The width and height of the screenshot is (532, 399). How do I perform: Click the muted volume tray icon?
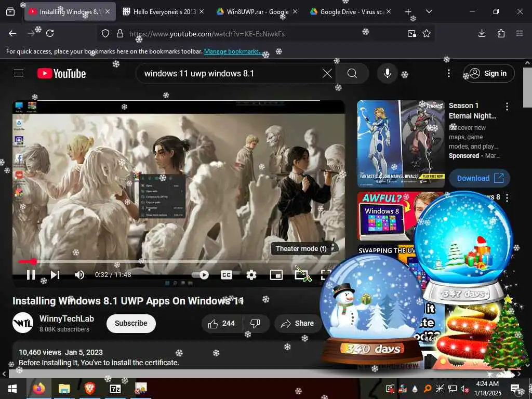[464, 389]
